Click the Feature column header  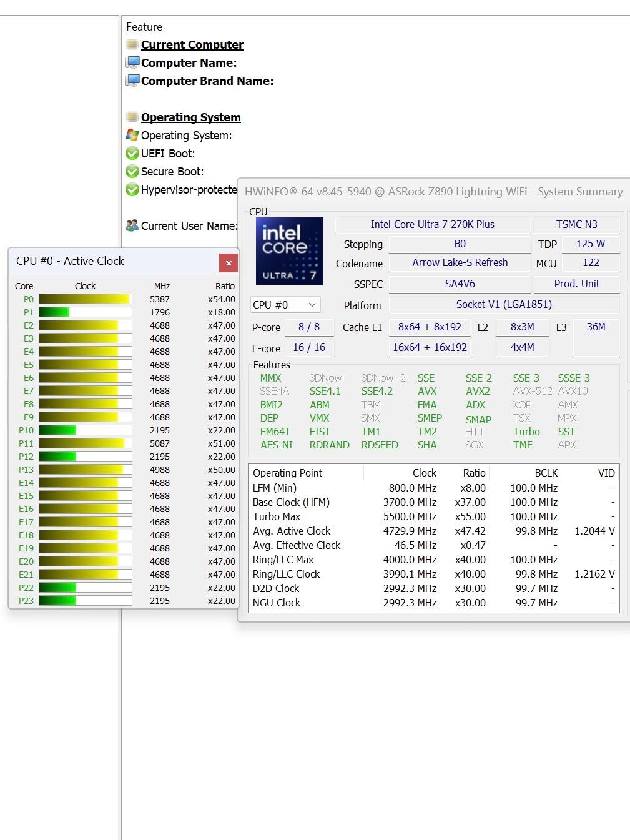[144, 27]
